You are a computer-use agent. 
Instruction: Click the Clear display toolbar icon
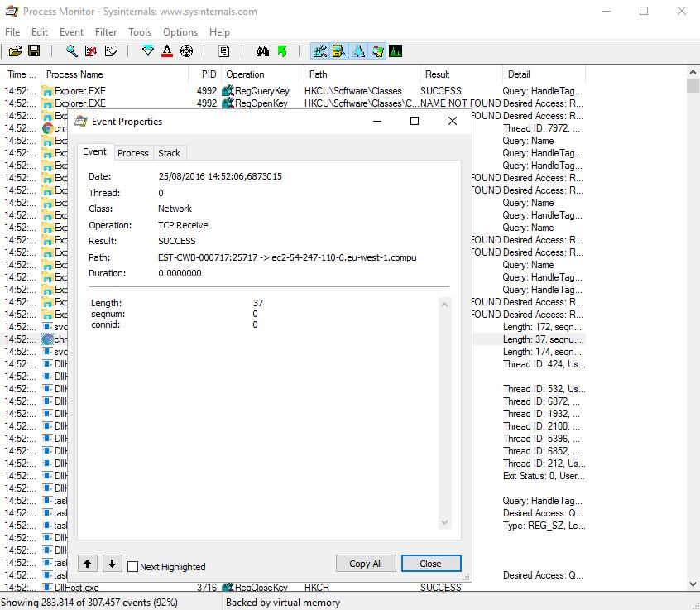[x=110, y=51]
